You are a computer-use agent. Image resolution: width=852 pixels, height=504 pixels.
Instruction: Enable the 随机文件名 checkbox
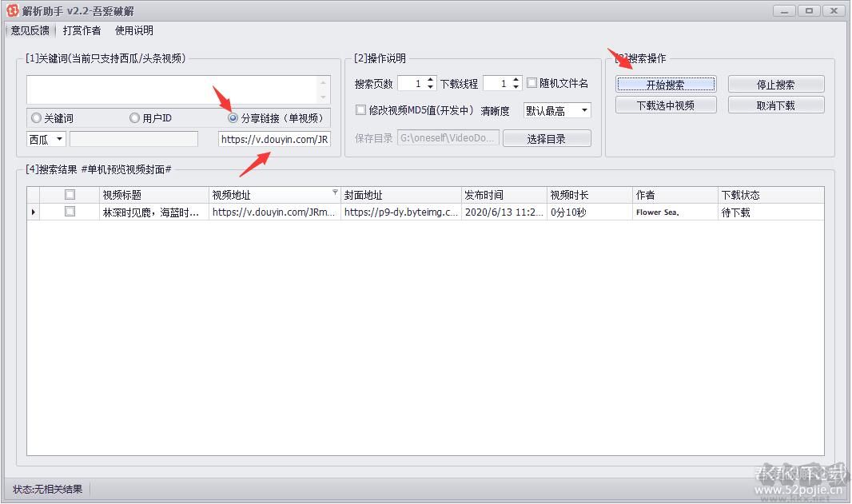(x=532, y=83)
